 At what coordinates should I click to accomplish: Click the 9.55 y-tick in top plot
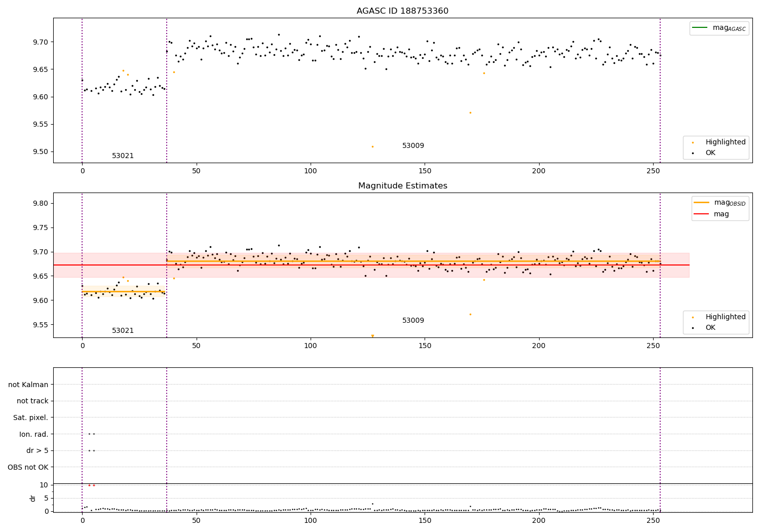tap(40, 125)
